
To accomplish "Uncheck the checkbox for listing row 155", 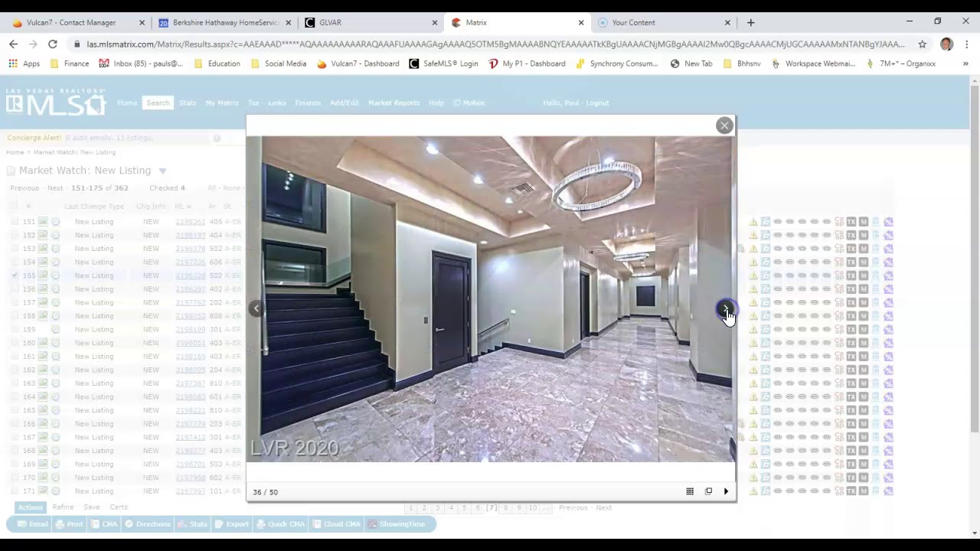I will coord(14,275).
